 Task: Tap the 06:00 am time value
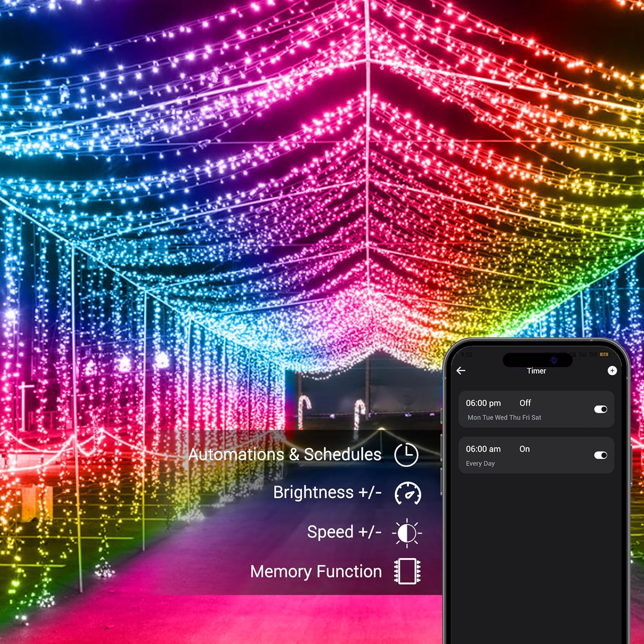(483, 449)
